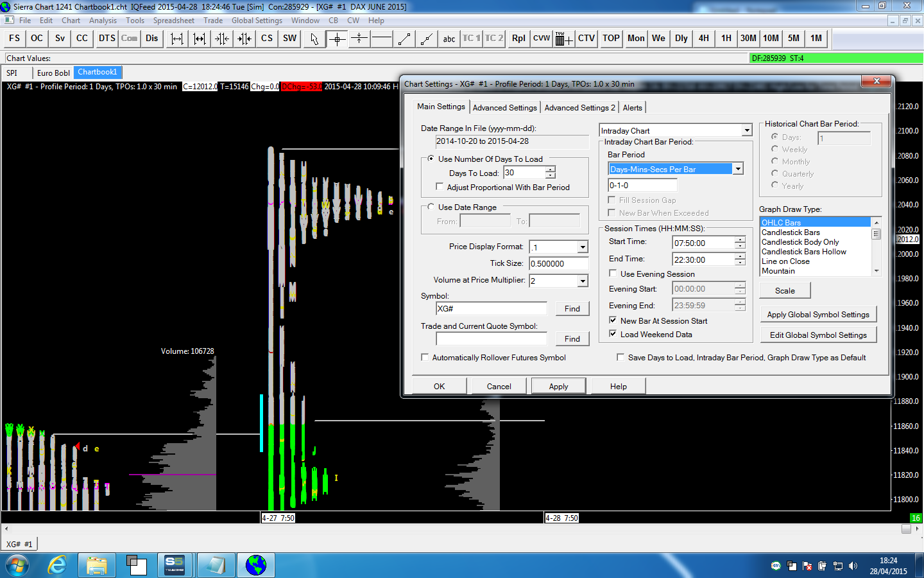Image resolution: width=924 pixels, height=578 pixels.
Task: Uncheck Load Weekend Data
Action: click(x=613, y=334)
